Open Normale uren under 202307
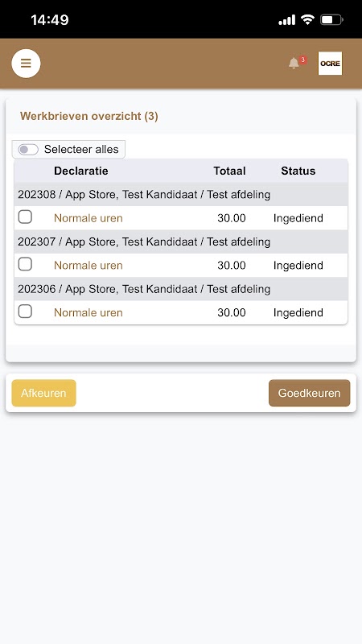 88,266
